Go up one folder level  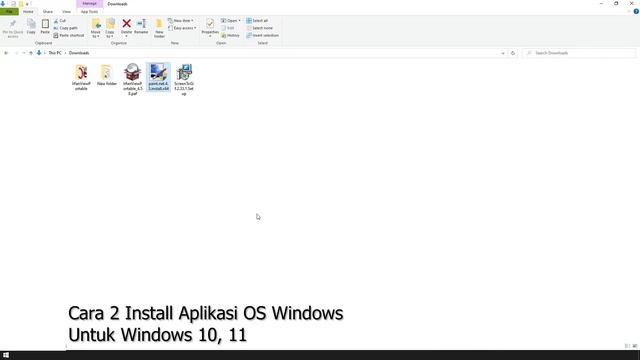(31, 53)
